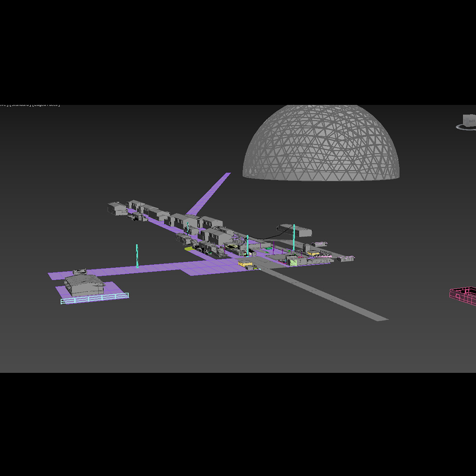Select the pink wireframe box object

pyautogui.click(x=464, y=295)
